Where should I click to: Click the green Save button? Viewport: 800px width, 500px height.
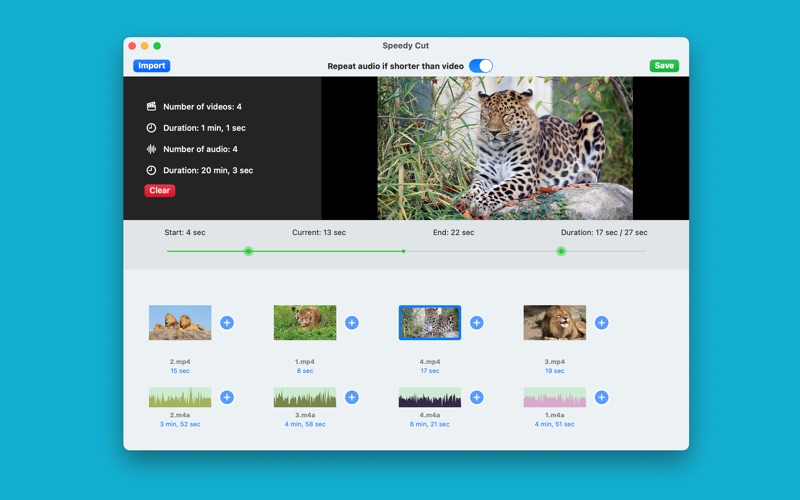click(663, 66)
